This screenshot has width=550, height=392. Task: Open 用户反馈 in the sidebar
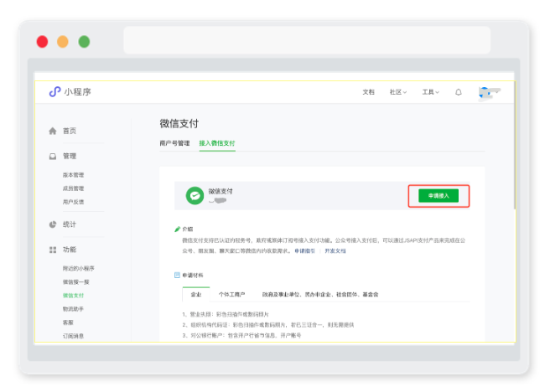click(73, 202)
